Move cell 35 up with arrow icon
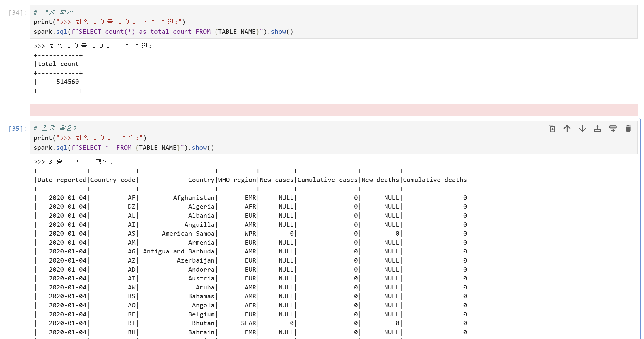This screenshot has height=339, width=644. (567, 129)
